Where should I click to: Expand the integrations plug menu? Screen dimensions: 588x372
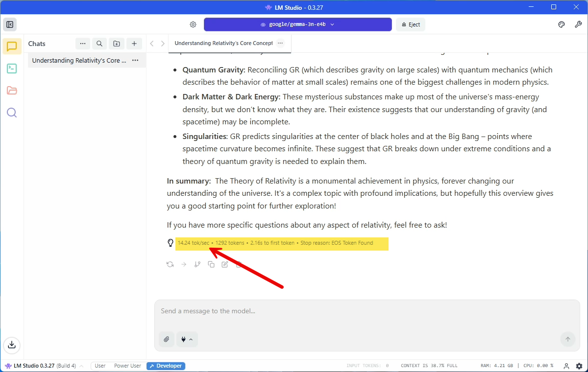187,339
